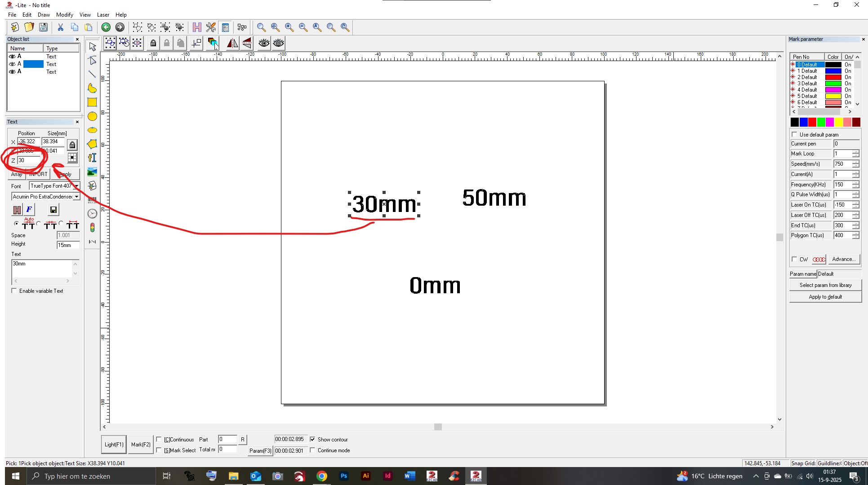Toggle Use default param checkbox

pyautogui.click(x=794, y=135)
